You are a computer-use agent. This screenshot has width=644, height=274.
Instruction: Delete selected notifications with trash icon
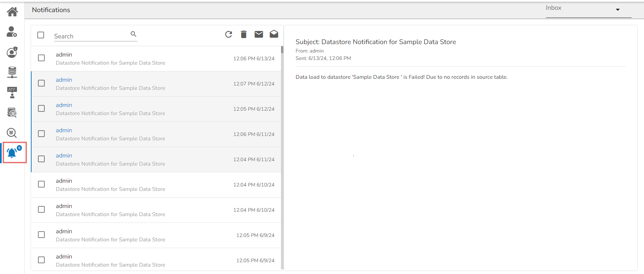click(244, 34)
